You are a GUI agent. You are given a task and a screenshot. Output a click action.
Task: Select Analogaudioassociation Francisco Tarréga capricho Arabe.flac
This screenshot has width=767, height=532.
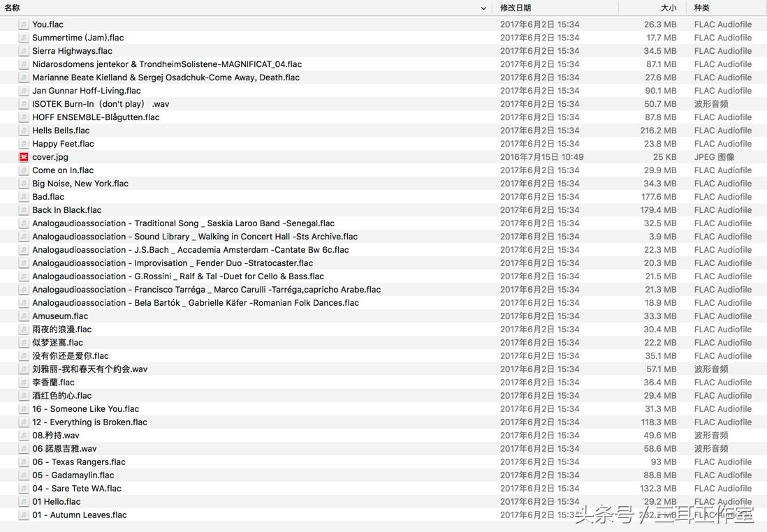click(x=207, y=290)
